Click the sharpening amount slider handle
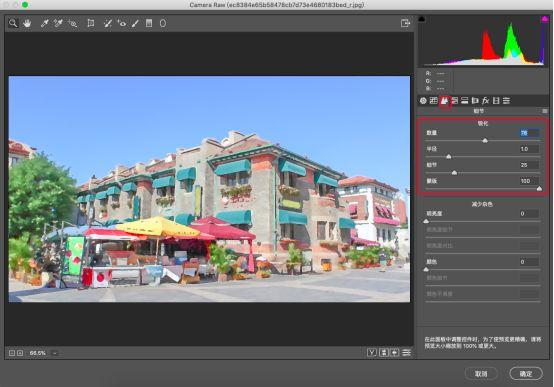Screen dimensions: 554x387 click(x=485, y=141)
